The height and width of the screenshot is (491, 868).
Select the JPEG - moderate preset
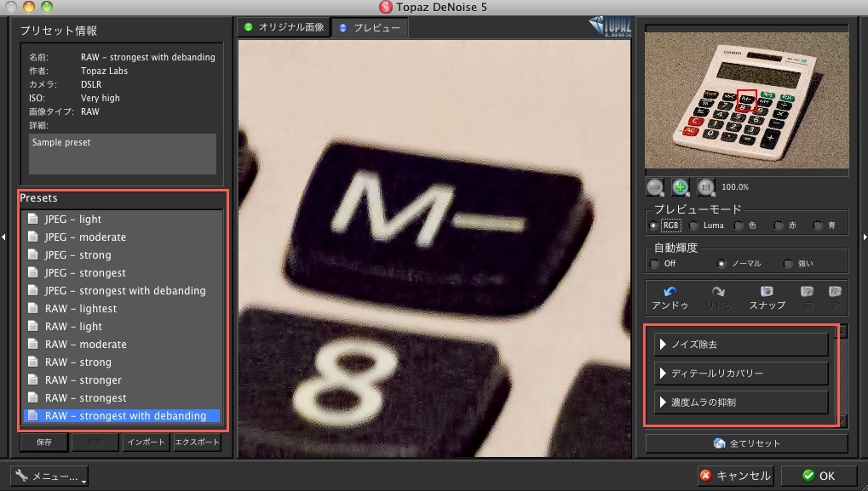[85, 237]
